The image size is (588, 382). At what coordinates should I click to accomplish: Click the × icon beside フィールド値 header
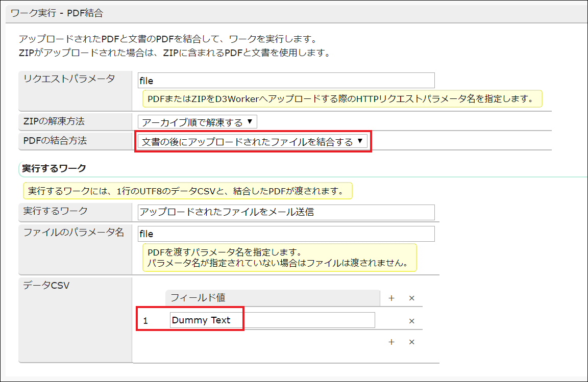(412, 298)
